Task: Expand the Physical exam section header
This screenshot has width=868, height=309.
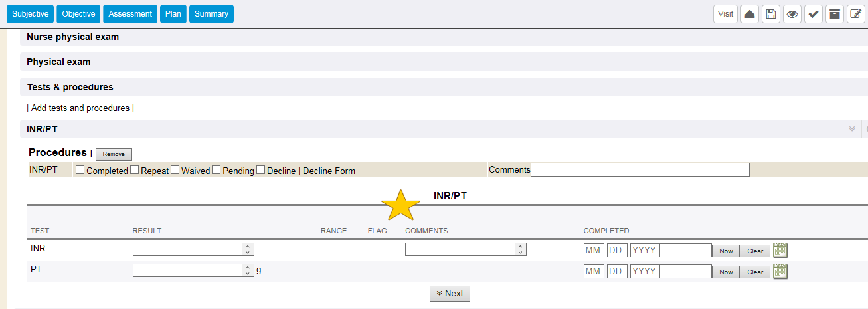Action: click(58, 62)
